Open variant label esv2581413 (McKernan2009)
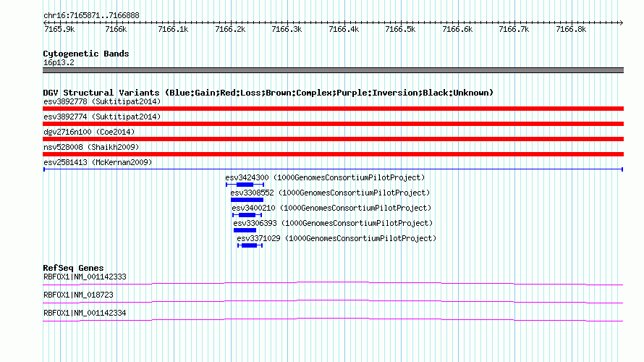The width and height of the screenshot is (644, 362). point(98,162)
